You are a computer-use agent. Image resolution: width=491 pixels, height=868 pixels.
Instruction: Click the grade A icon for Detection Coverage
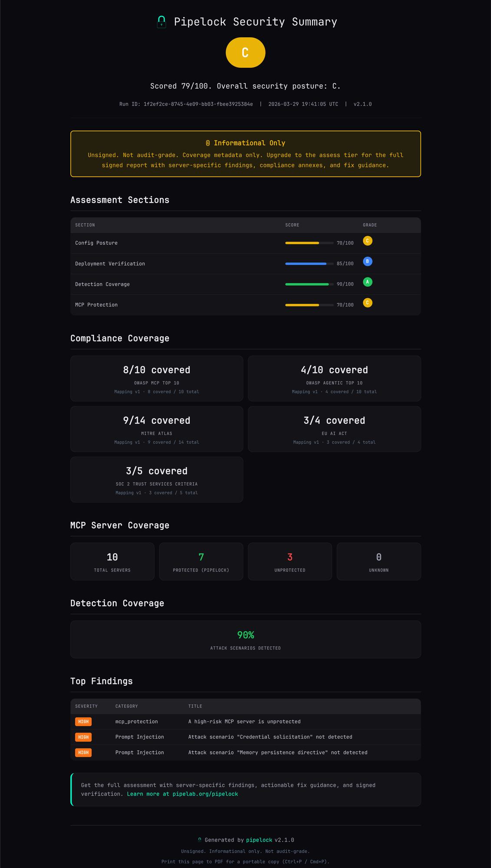pos(368,282)
